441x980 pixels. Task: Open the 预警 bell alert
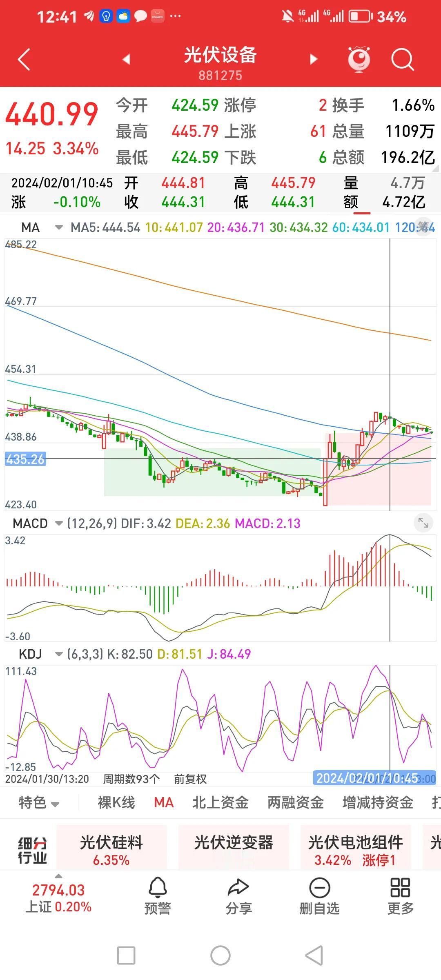[158, 896]
